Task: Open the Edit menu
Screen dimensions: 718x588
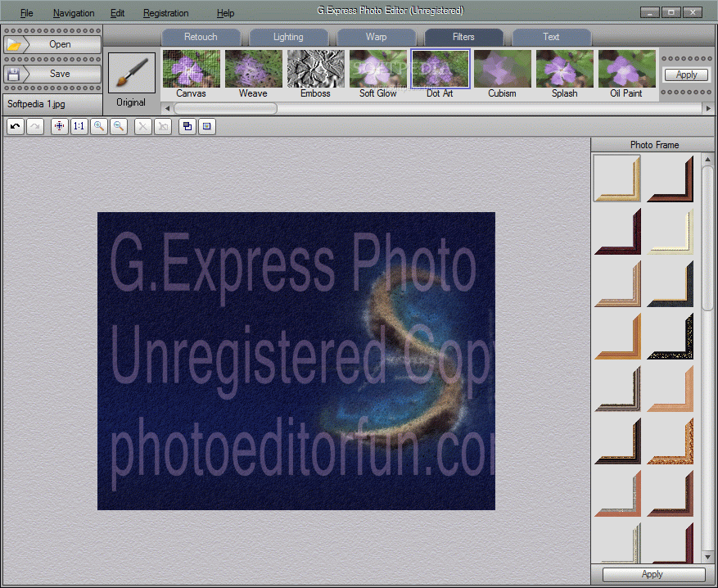Action: 117,13
